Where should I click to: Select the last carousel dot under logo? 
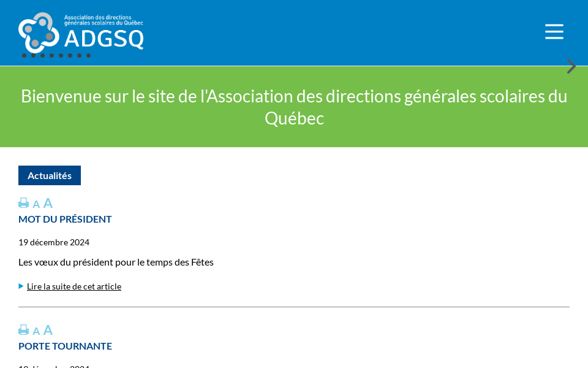coord(88,55)
